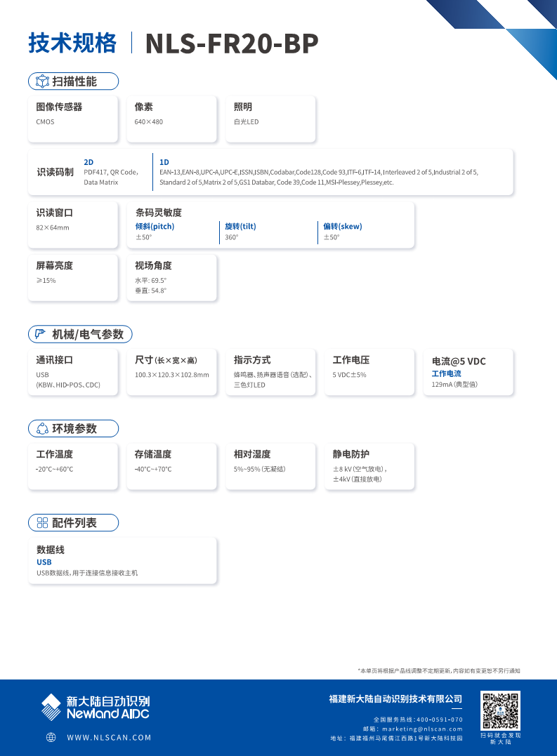Select the PDF417, QR Code text
This screenshot has height=756, width=557.
click(x=111, y=172)
